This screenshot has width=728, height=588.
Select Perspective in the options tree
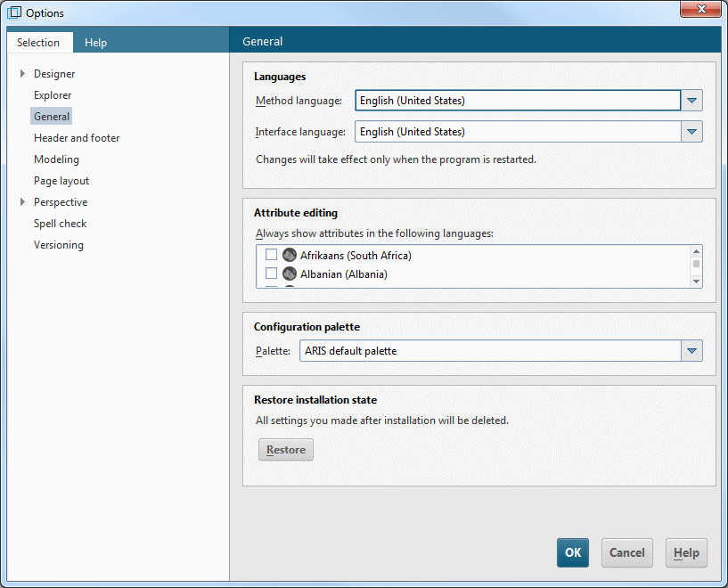(61, 202)
